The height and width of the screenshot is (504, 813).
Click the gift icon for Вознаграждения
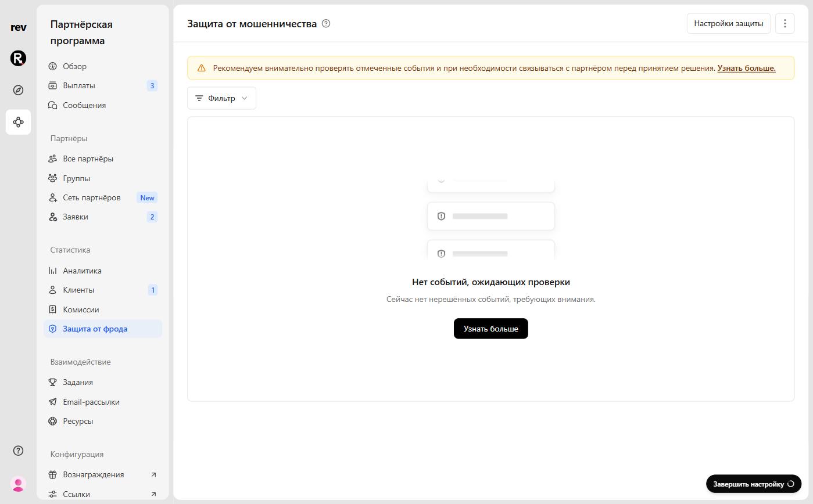52,474
